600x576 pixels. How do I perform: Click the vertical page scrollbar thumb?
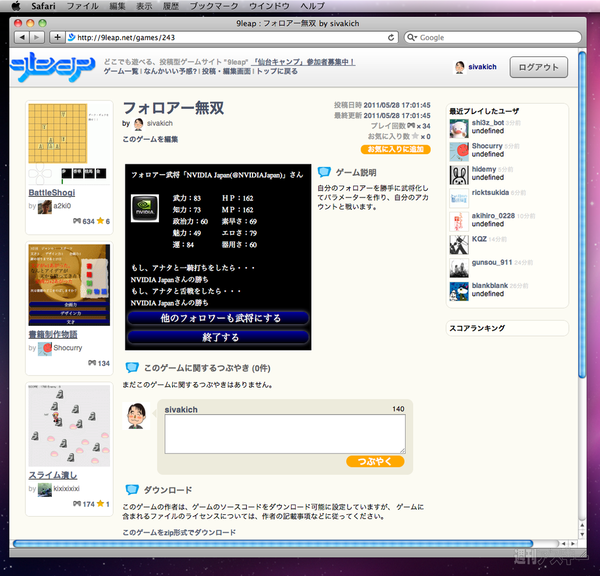pyautogui.click(x=582, y=214)
